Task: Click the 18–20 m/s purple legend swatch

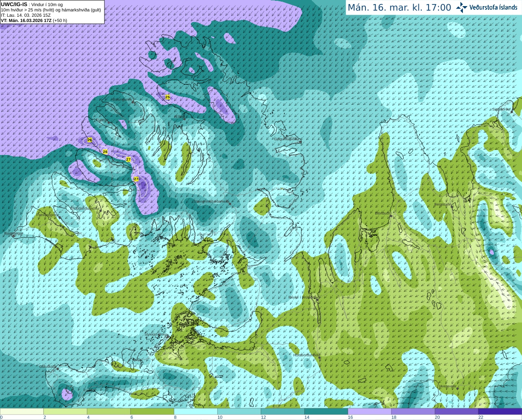Action: 413,411
